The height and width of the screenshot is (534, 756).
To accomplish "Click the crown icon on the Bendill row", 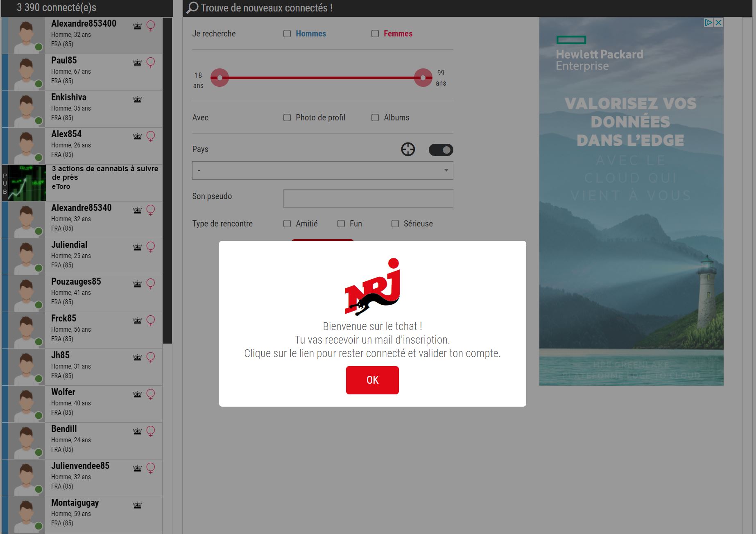I will [x=137, y=432].
